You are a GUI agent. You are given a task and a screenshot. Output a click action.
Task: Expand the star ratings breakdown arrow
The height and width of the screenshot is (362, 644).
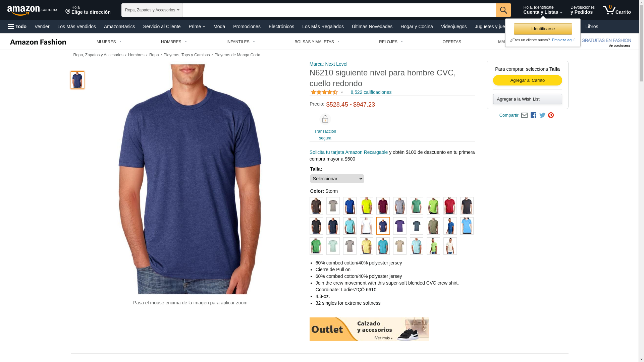[342, 92]
